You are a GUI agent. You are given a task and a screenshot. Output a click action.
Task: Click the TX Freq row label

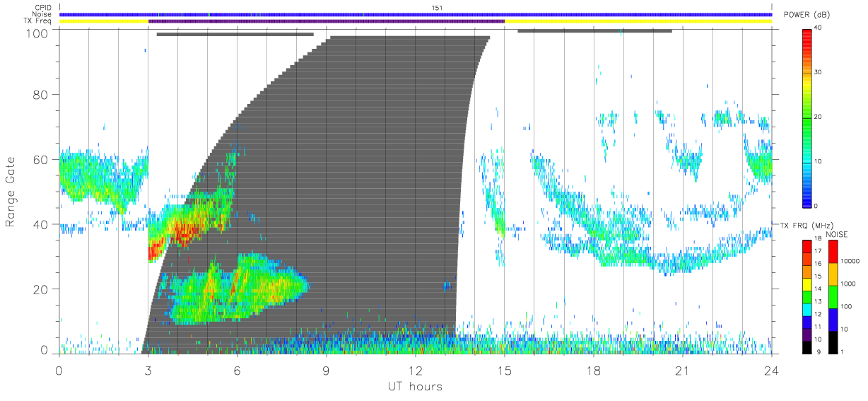coord(38,22)
